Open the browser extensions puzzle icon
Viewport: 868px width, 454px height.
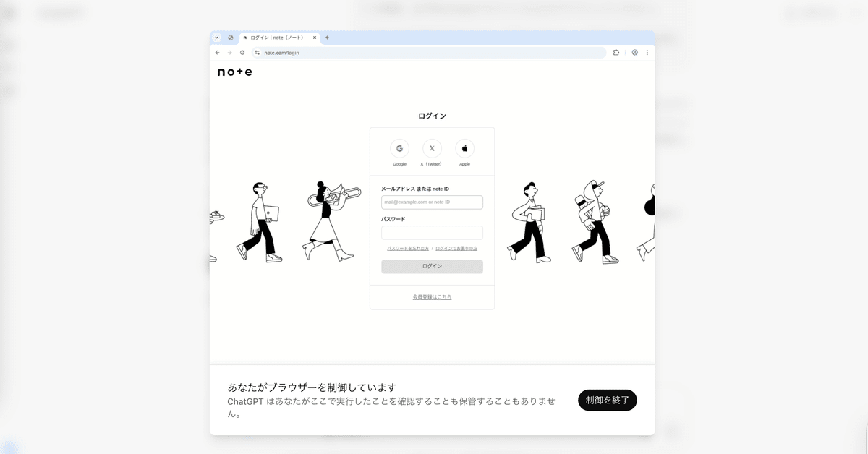[616, 53]
